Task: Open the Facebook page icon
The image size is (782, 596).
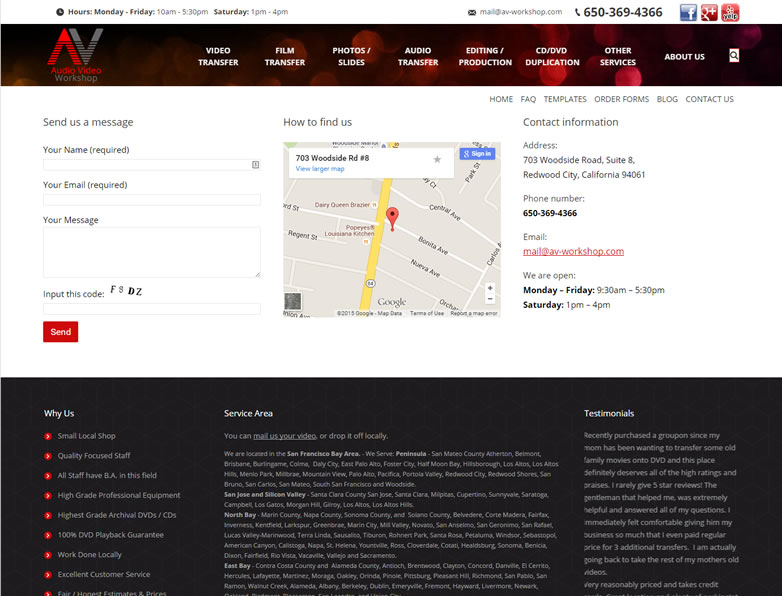Action: (x=688, y=12)
